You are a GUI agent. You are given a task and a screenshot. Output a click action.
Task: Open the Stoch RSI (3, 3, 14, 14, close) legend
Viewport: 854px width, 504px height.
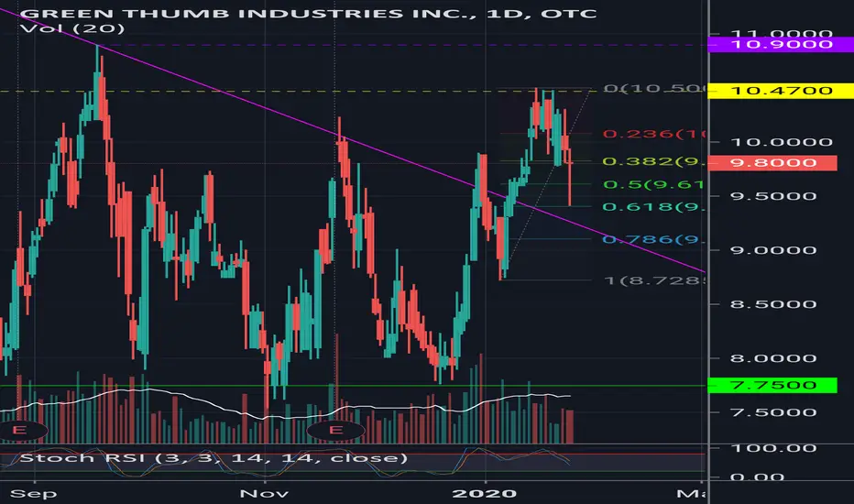coord(213,457)
